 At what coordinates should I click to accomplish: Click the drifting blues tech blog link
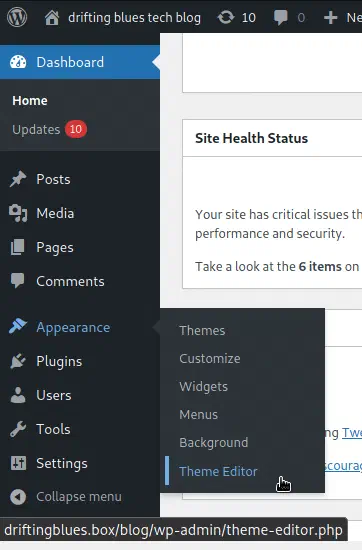click(134, 17)
